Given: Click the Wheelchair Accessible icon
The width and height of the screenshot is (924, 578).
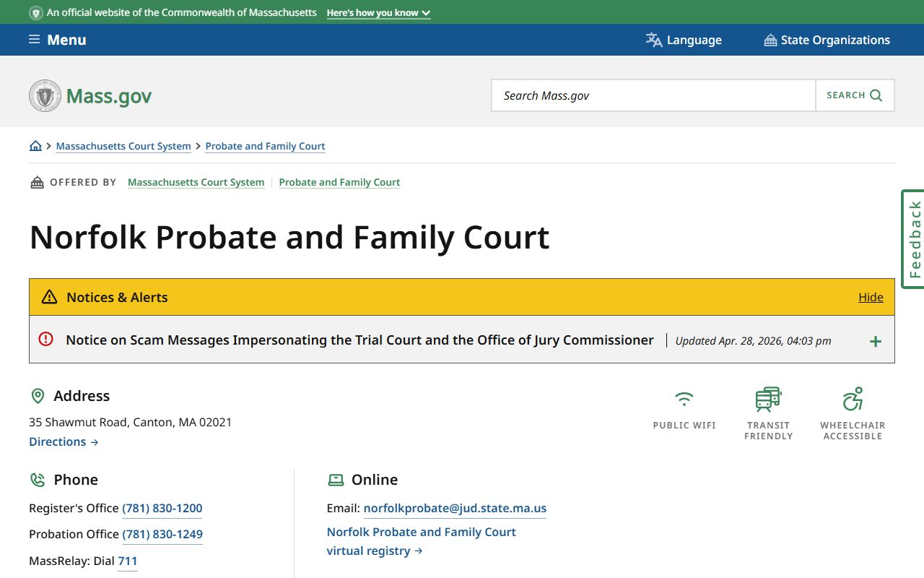Looking at the screenshot, I should pyautogui.click(x=853, y=399).
